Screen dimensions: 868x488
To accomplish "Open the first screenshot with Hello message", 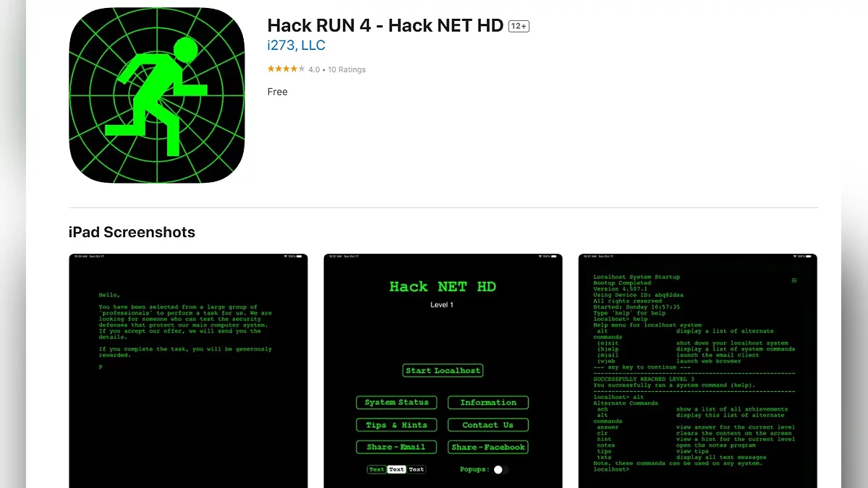I will 188,371.
